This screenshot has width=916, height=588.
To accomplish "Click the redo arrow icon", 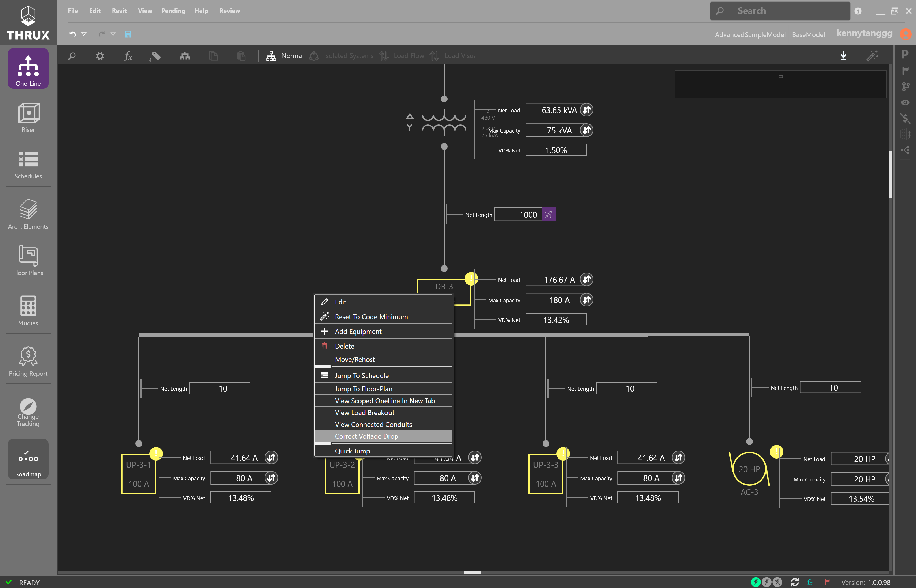I will coord(102,34).
